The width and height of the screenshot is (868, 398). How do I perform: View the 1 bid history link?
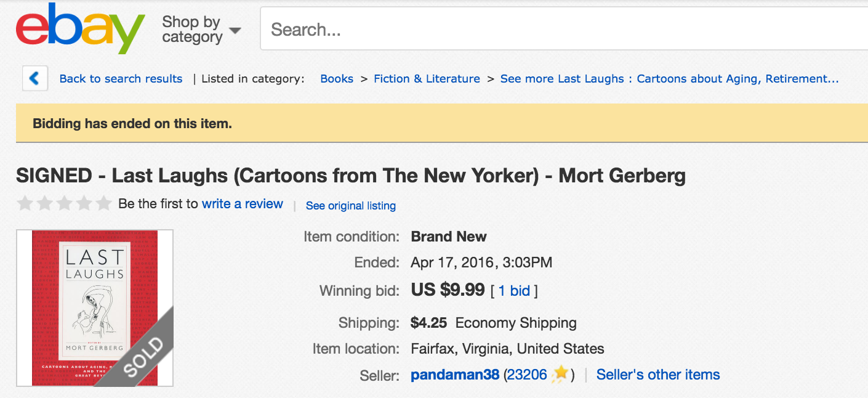pos(514,291)
